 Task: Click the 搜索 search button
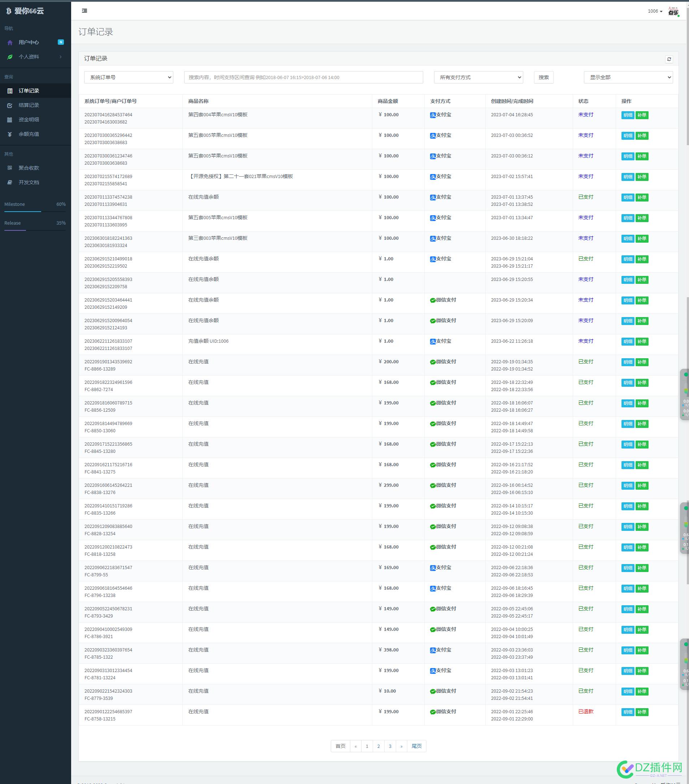click(x=543, y=77)
